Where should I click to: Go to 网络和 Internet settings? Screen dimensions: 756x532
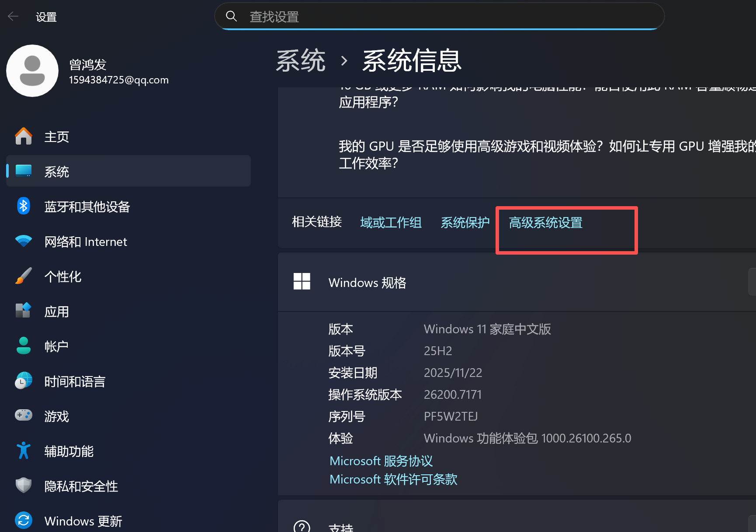pos(128,241)
